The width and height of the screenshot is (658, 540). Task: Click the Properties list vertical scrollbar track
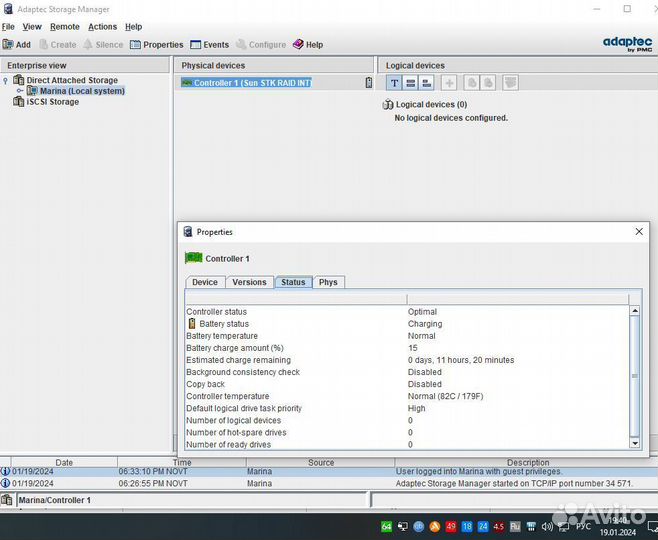(635, 376)
